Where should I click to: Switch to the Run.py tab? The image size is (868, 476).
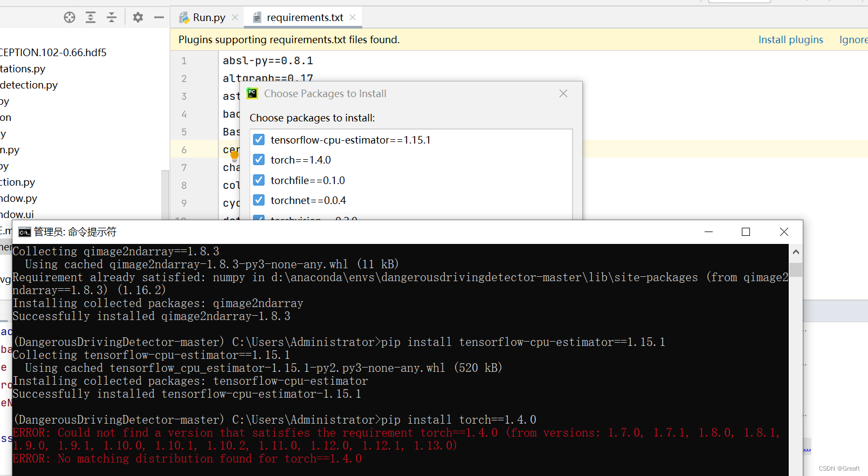(209, 17)
